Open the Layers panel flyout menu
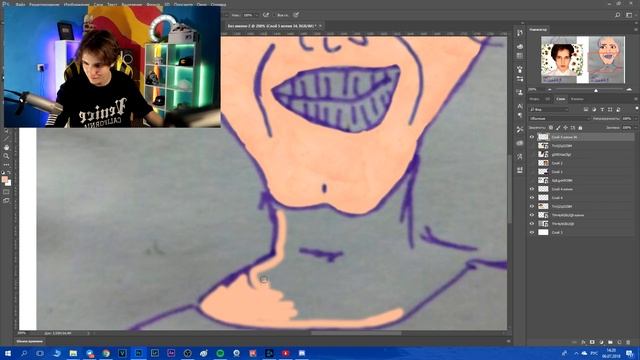Image resolution: width=640 pixels, height=360 pixels. pos(636,99)
